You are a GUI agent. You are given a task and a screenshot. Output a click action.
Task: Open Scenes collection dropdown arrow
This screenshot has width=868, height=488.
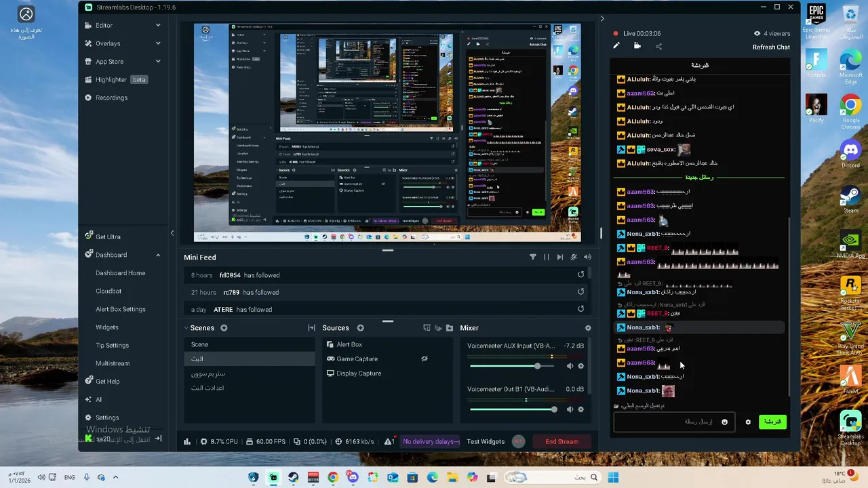point(186,328)
